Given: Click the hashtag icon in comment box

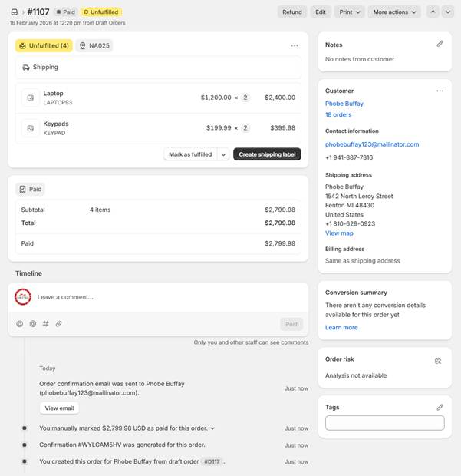Looking at the screenshot, I should coord(46,324).
